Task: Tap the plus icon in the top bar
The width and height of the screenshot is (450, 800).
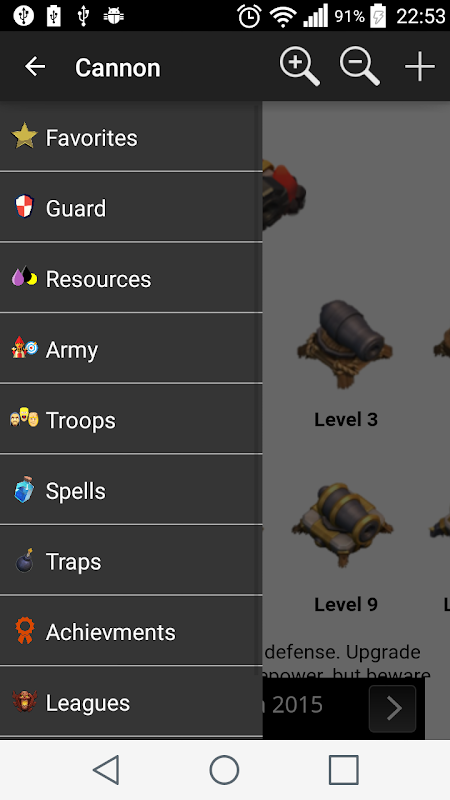Action: 419,67
